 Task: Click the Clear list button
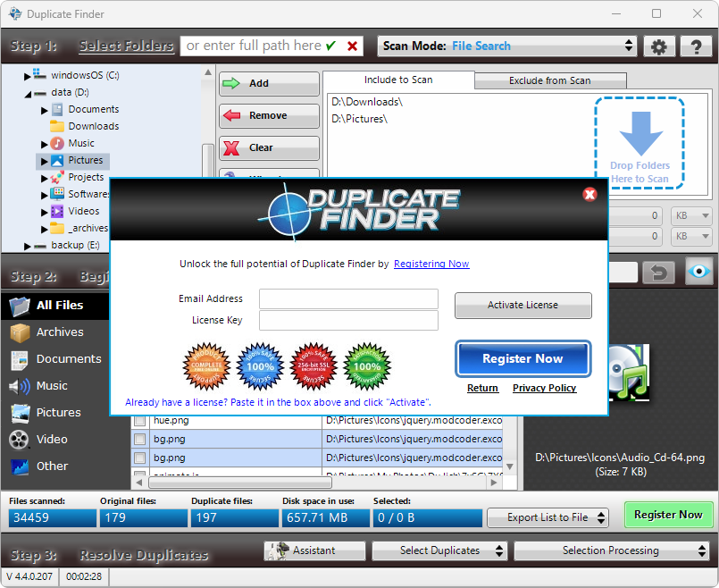tap(269, 147)
